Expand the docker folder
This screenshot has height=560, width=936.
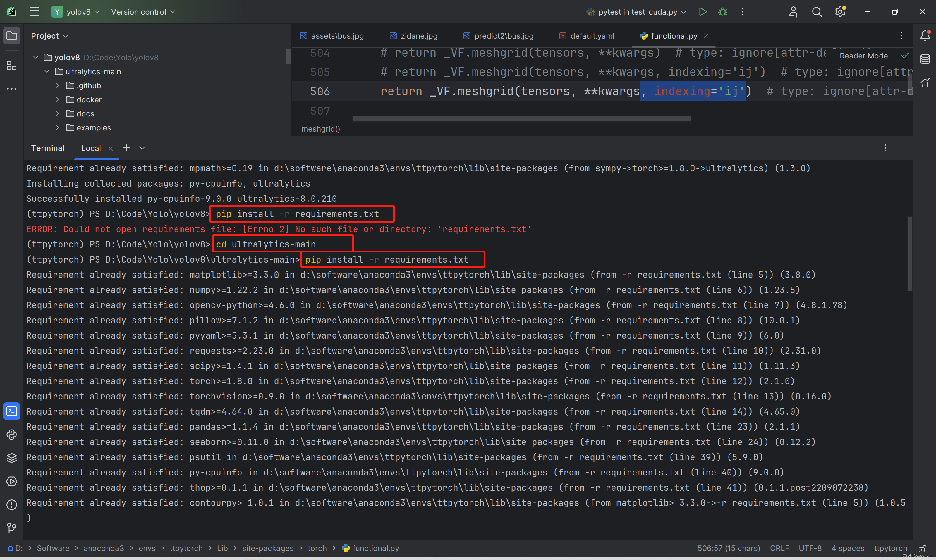point(58,100)
